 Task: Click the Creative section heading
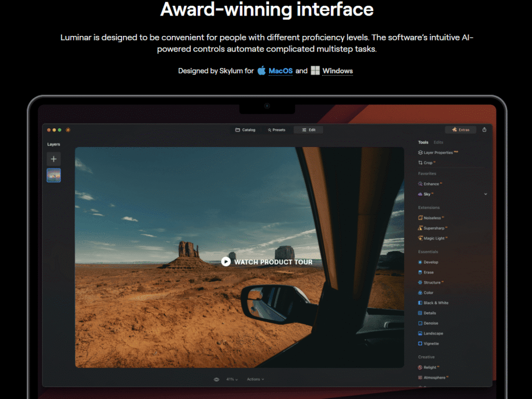click(426, 357)
